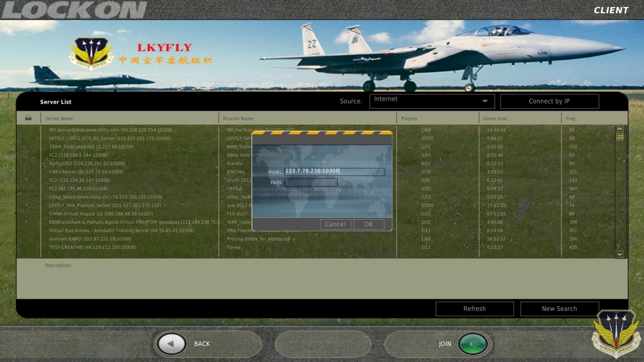Click the ping value 435
The width and height of the screenshot is (644, 362).
[x=573, y=247]
